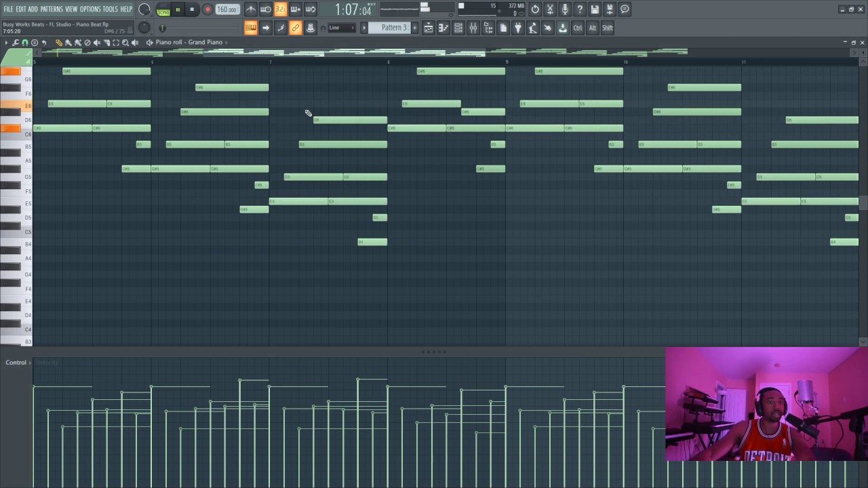Select the Paint brush tool
Viewport: 868px width, 488px height.
[x=68, y=43]
